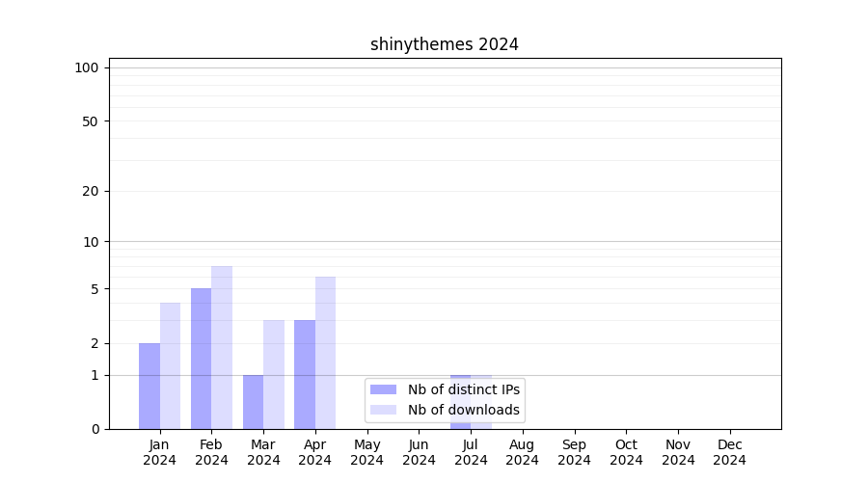Image resolution: width=868 pixels, height=482 pixels.
Task: Select the February downloads bar
Action: point(222,347)
